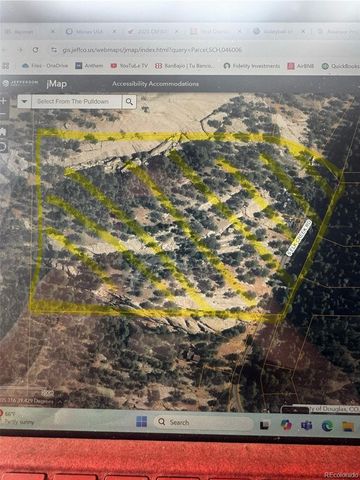Screen dimensions: 360x480
Task: Open Microsoft Teams from the taskbar
Action: pos(307,425)
